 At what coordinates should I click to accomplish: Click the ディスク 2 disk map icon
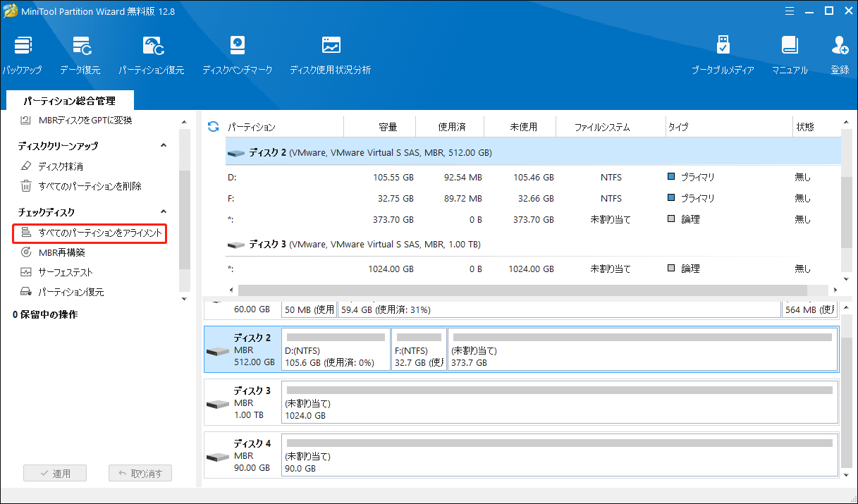click(217, 350)
